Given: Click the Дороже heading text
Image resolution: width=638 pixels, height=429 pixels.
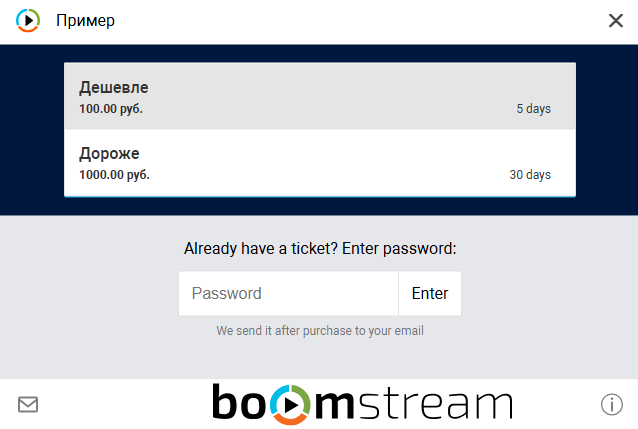Looking at the screenshot, I should pos(109,153).
